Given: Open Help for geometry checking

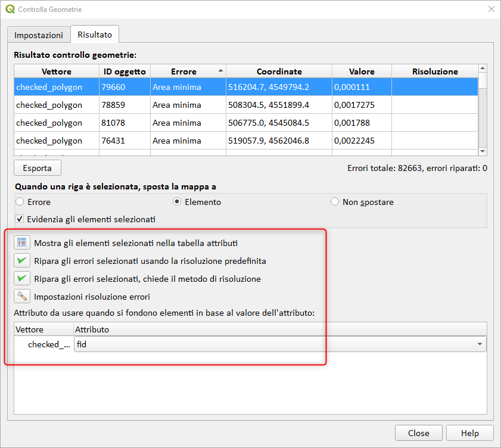Looking at the screenshot, I should click(x=470, y=433).
